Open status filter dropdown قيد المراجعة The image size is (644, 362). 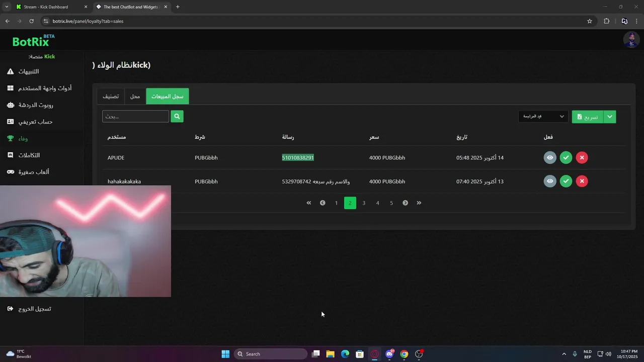click(x=543, y=117)
